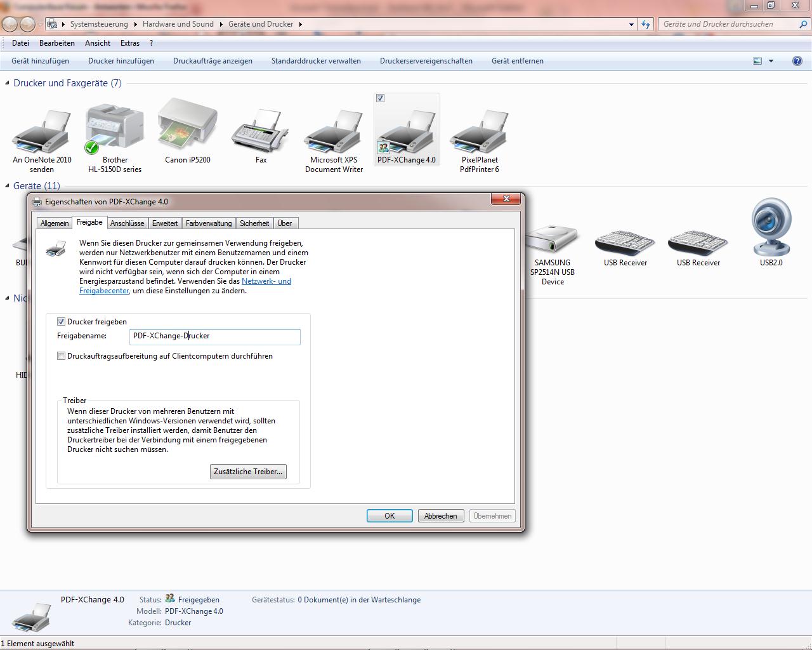Viewport: 812px width, 650px height.
Task: Change the view layout icon
Action: pyautogui.click(x=757, y=61)
